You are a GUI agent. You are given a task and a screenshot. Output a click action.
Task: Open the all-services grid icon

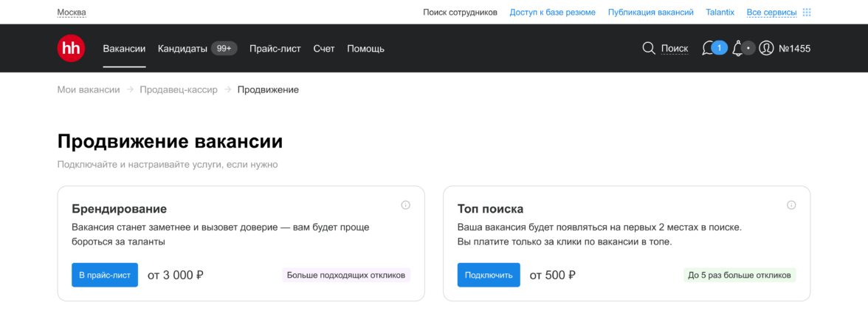click(807, 13)
